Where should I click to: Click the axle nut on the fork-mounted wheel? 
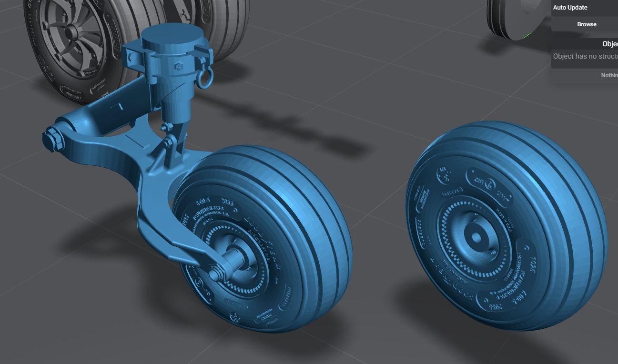click(215, 274)
